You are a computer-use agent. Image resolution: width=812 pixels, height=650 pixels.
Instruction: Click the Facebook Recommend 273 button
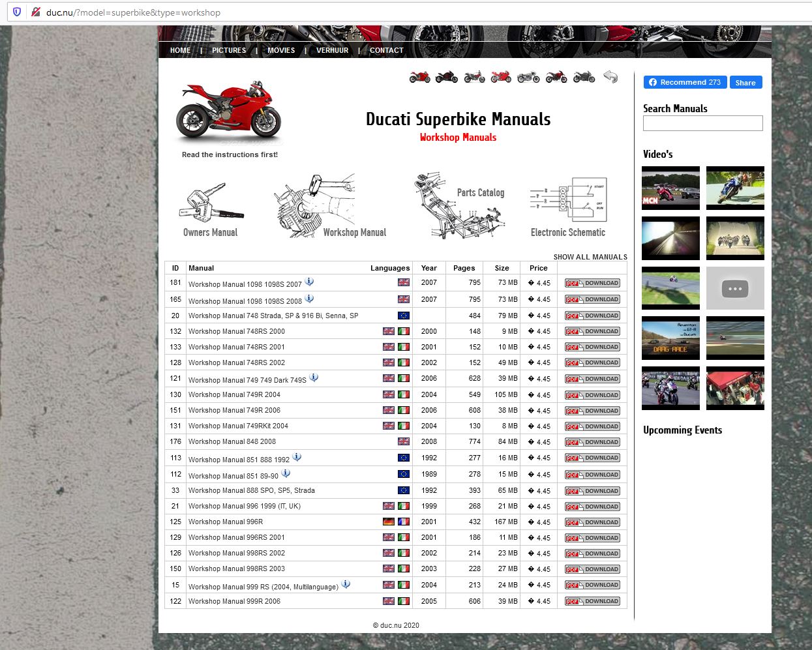pos(685,82)
